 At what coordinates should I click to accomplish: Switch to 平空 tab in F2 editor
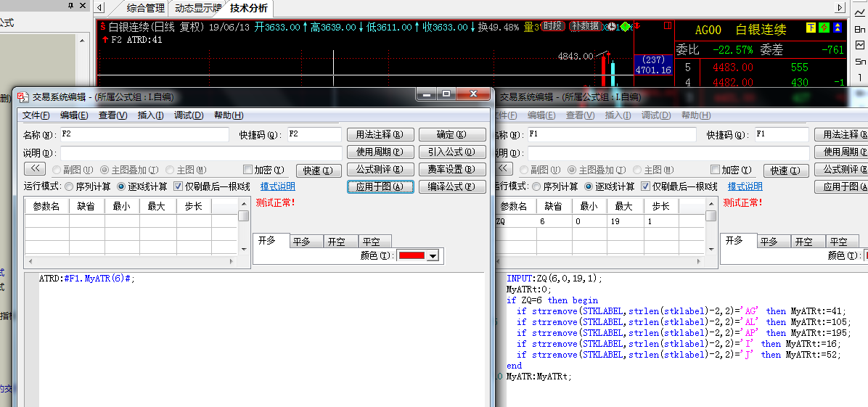coord(374,242)
